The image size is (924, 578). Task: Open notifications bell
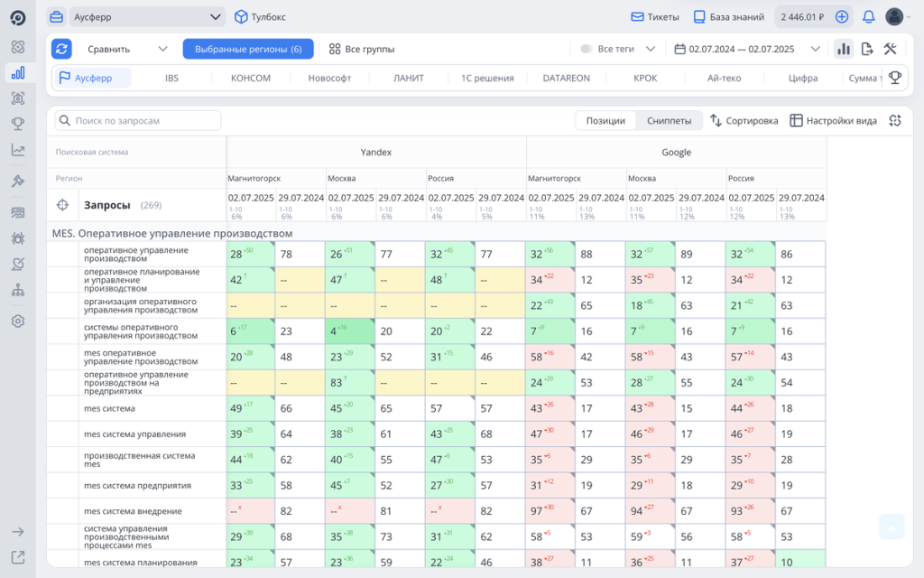tap(869, 17)
